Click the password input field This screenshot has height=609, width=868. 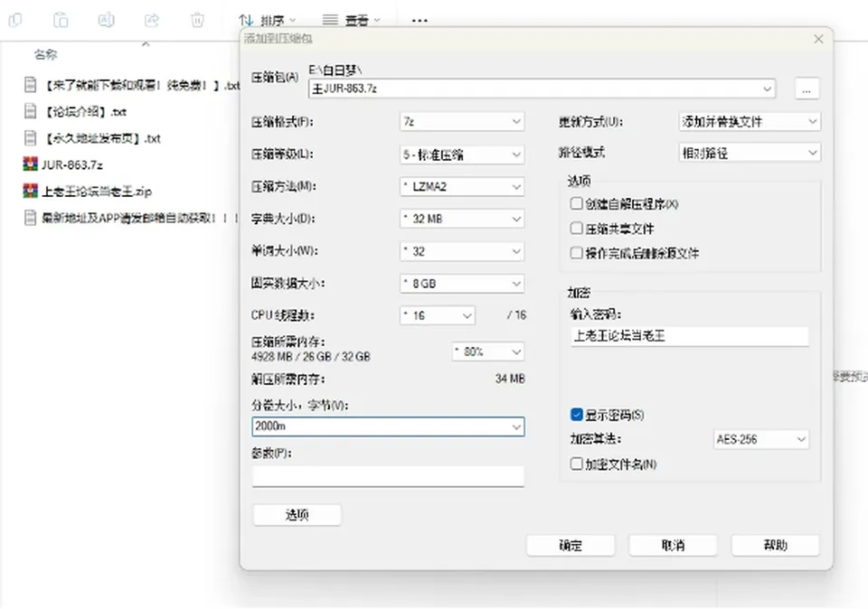tap(690, 336)
